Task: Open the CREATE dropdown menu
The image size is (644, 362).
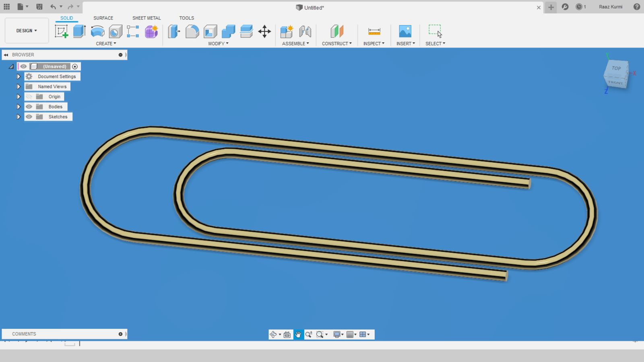Action: pos(106,43)
